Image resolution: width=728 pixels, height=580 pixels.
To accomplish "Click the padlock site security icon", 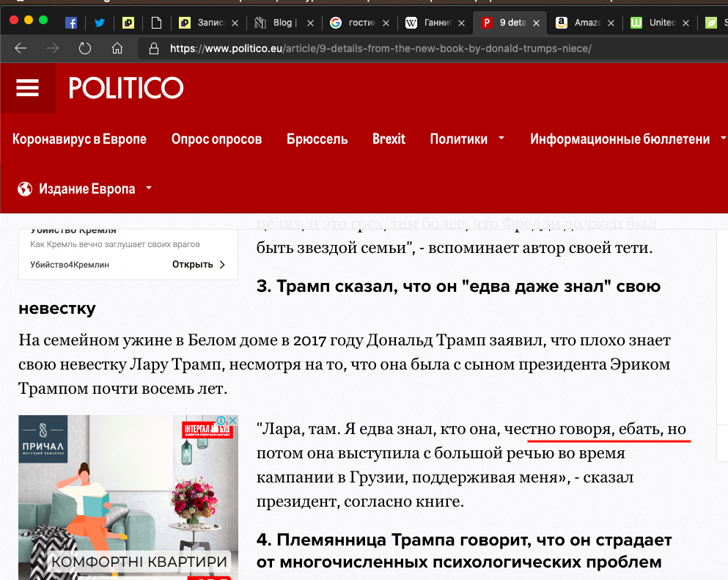I will [154, 49].
